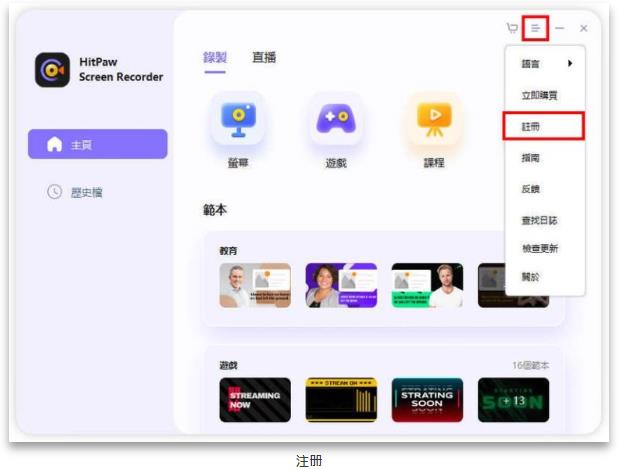
Task: Pick purple education template with woman
Action: (x=341, y=285)
